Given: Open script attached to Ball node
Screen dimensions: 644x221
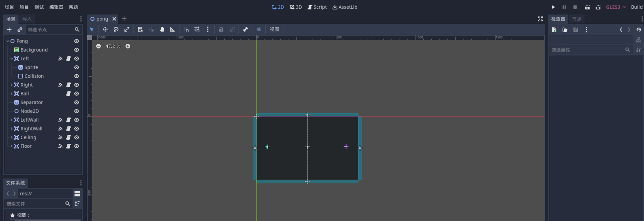Looking at the screenshot, I should point(68,94).
